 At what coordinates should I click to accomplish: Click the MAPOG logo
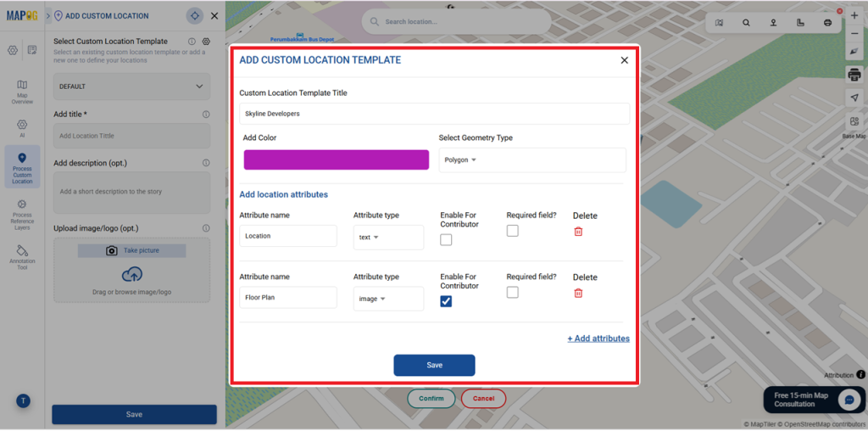(x=22, y=15)
